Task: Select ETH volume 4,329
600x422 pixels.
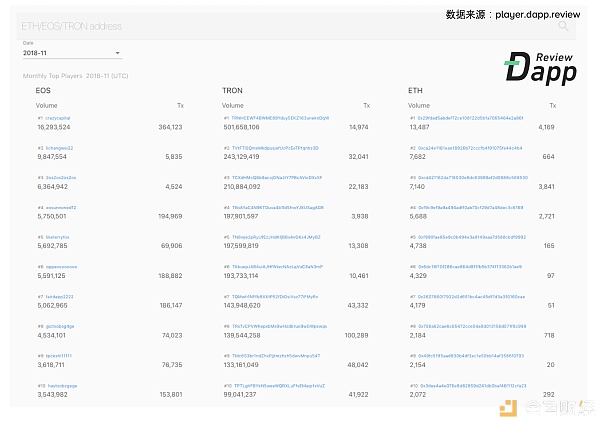Action: [x=418, y=275]
